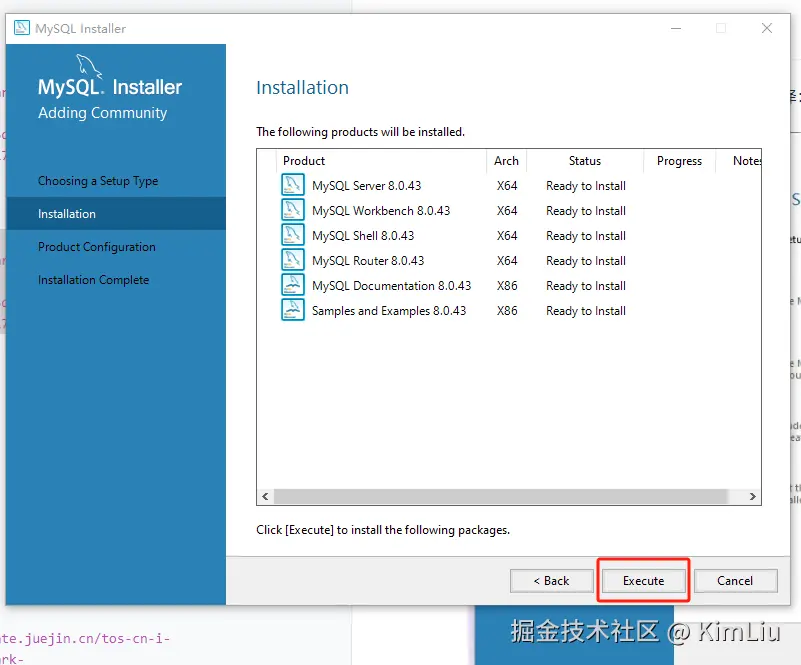Screen dimensions: 801x665
Task: Click Ready to Install status of MySQL Router
Action: coord(586,261)
